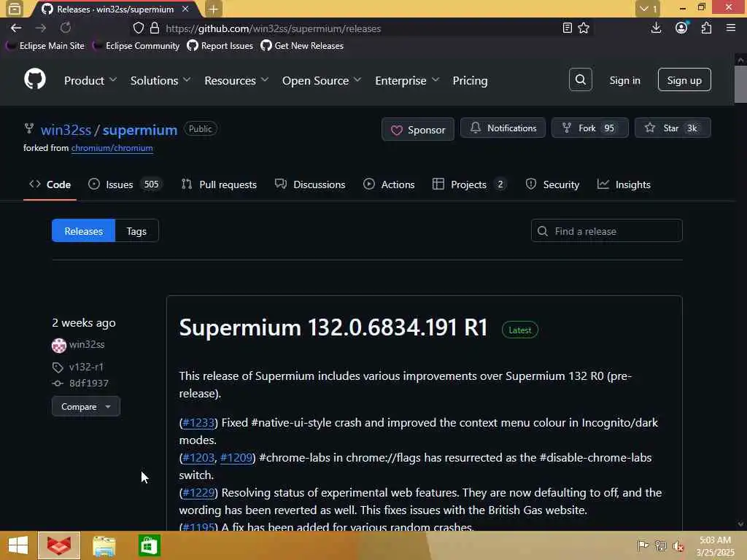Viewport: 747px width, 560px height.
Task: Open issue link #1203
Action: coord(198,458)
